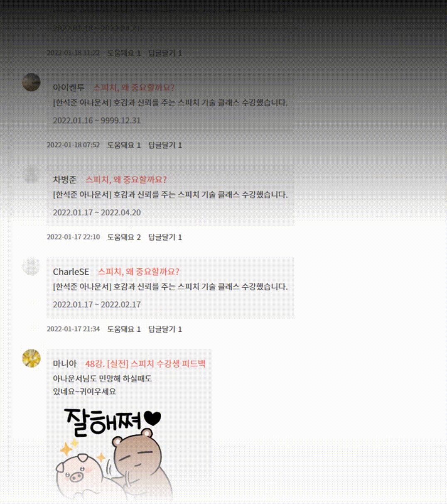The height and width of the screenshot is (504, 447).
Task: Click 도움돼요 1 under 아이켄투's comment
Action: coord(124,145)
